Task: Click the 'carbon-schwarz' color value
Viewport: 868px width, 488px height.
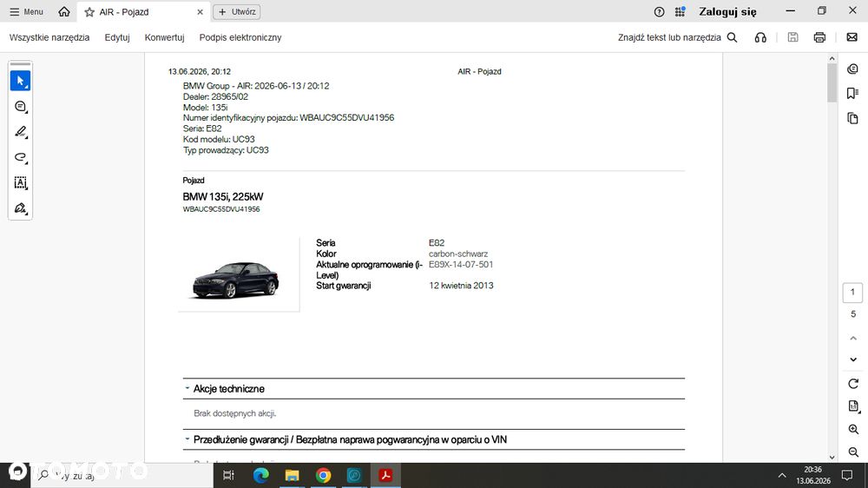Action: [x=458, y=254]
